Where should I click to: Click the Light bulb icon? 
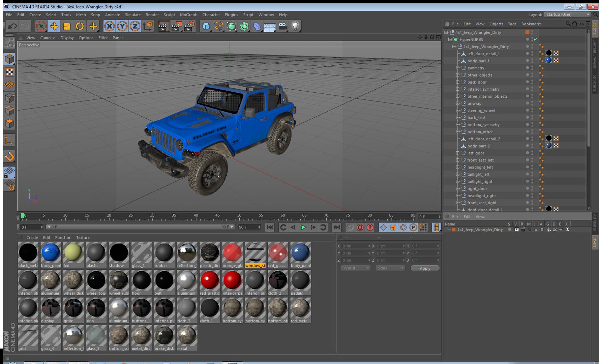coord(295,26)
